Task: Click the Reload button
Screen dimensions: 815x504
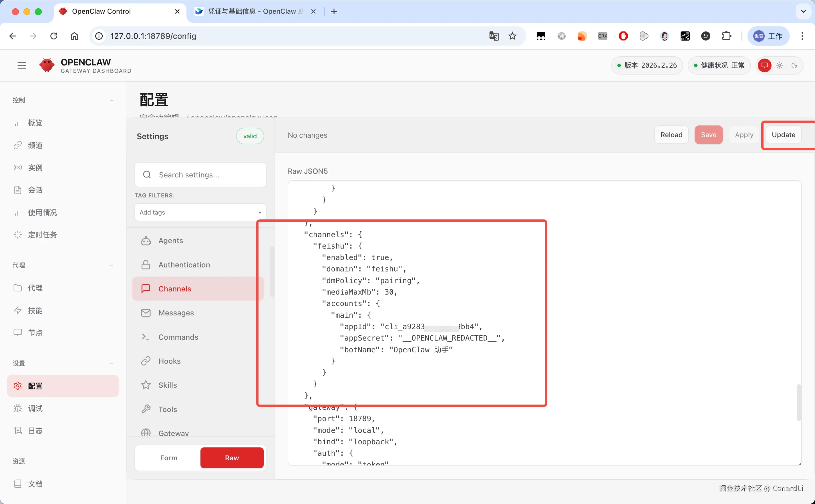Action: (671, 135)
